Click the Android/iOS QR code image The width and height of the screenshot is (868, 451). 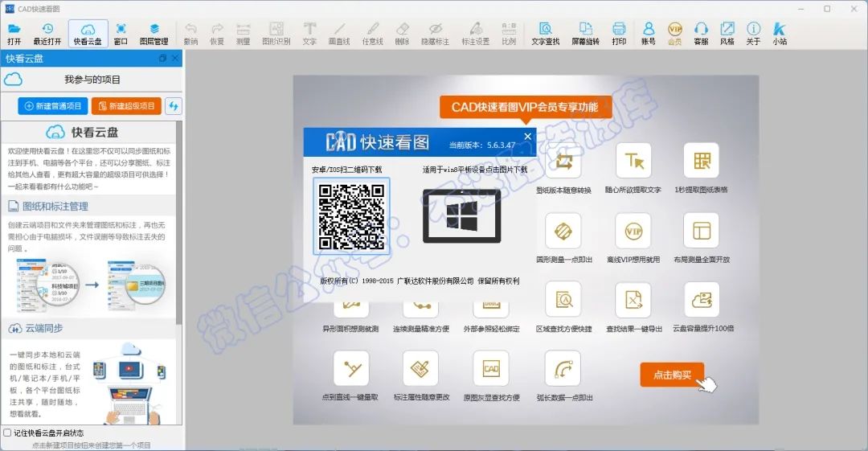[x=351, y=216]
